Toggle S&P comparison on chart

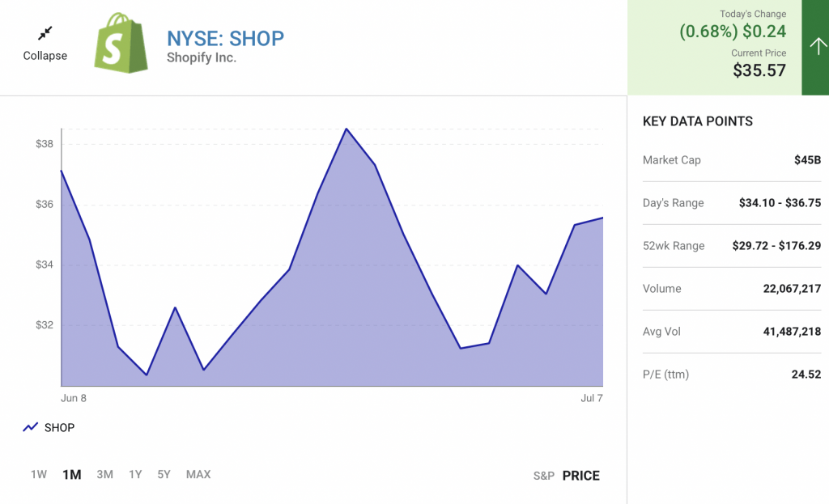(x=543, y=476)
